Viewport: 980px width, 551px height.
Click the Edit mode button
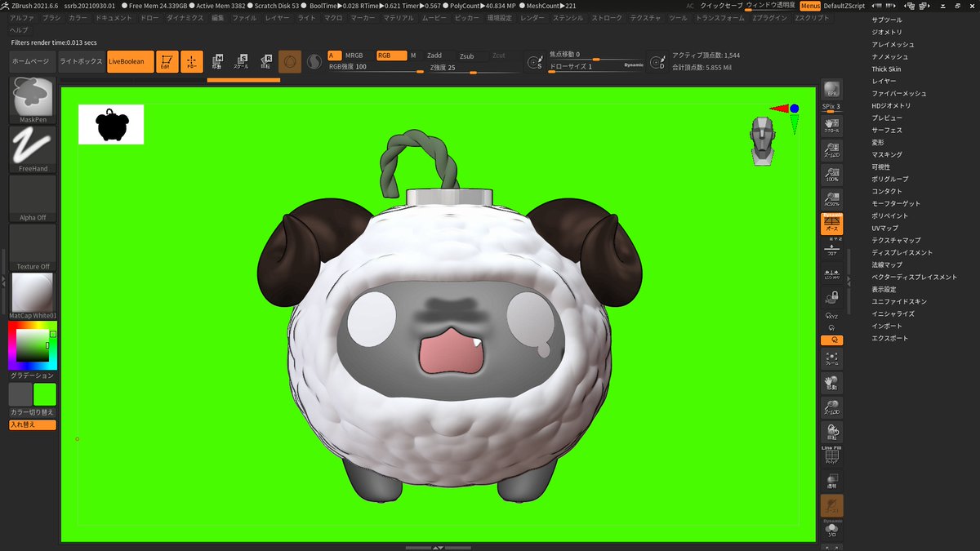[167, 61]
